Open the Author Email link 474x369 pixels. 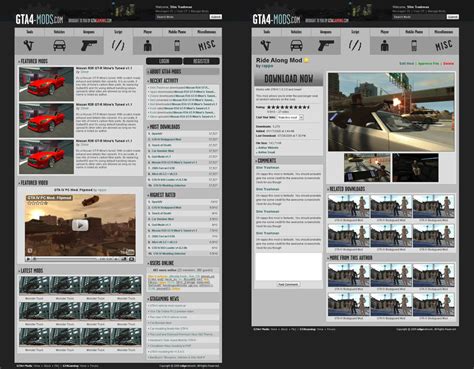267,152
